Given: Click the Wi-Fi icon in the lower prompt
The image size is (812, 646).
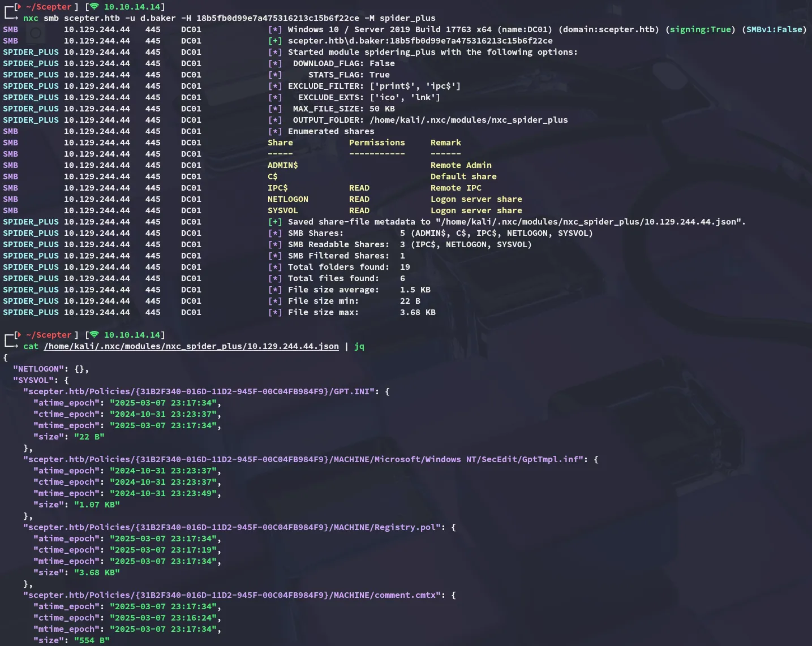Looking at the screenshot, I should (94, 335).
